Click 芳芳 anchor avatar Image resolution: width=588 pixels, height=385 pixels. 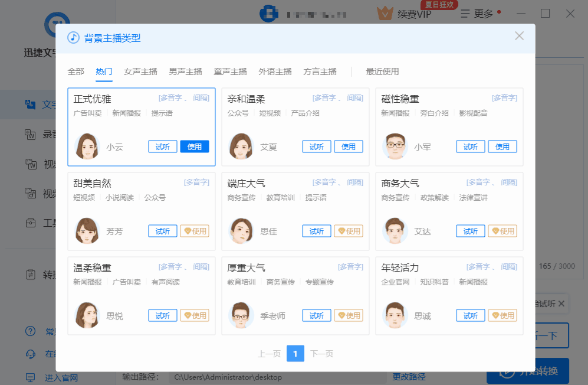[87, 231]
